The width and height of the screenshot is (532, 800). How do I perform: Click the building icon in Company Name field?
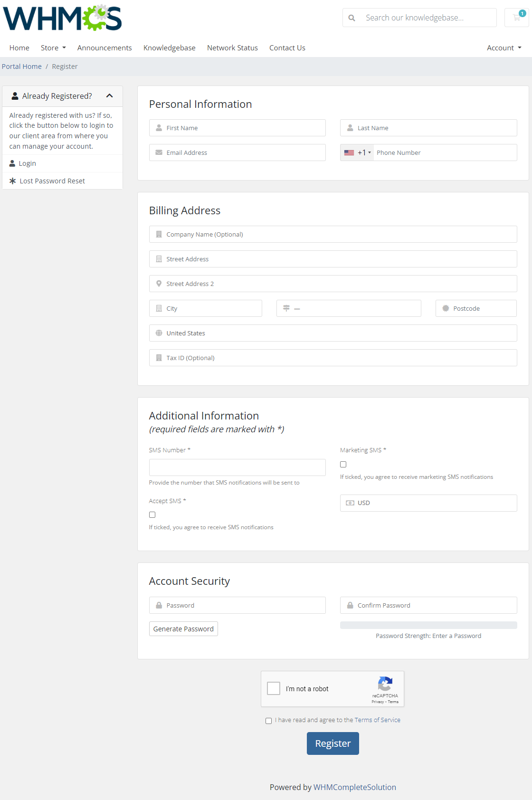159,234
